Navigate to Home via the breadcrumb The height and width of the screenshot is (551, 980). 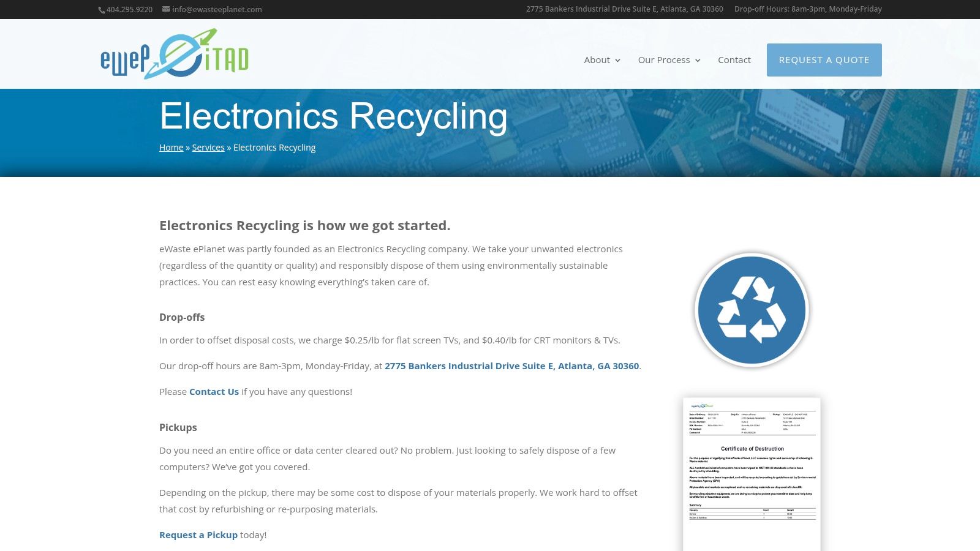pos(171,147)
